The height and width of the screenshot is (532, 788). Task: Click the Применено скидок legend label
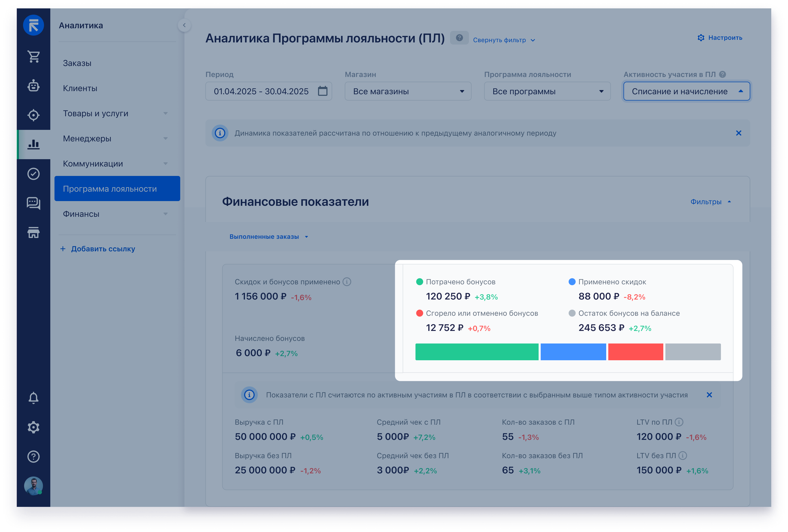click(612, 282)
